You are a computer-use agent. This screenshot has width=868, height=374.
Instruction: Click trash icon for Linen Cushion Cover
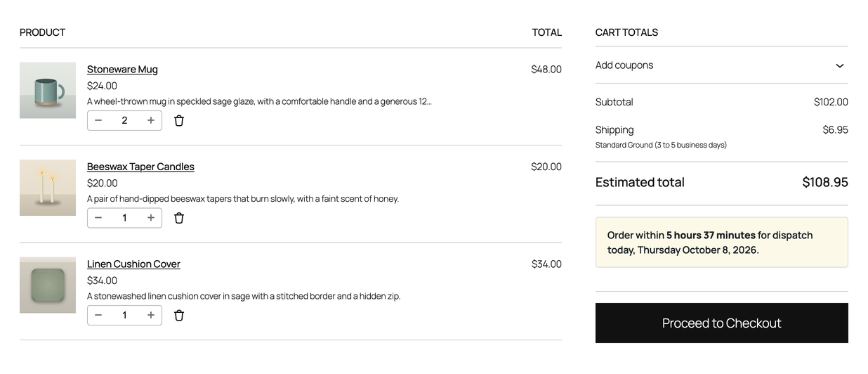click(x=179, y=316)
